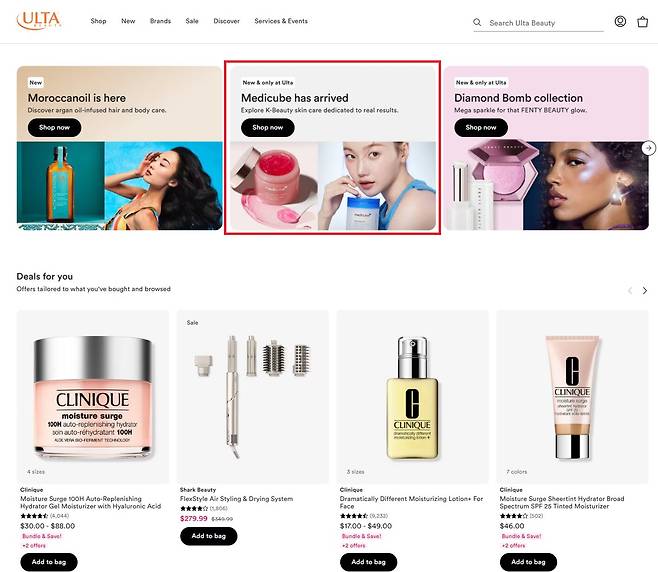658x572 pixels.
Task: Open the account profile icon
Action: pyautogui.click(x=620, y=21)
